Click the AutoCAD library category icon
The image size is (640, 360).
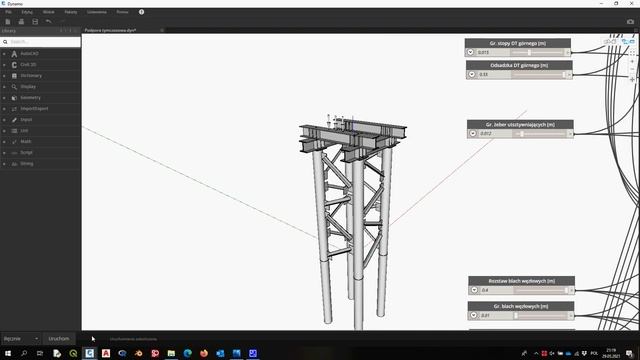click(14, 53)
